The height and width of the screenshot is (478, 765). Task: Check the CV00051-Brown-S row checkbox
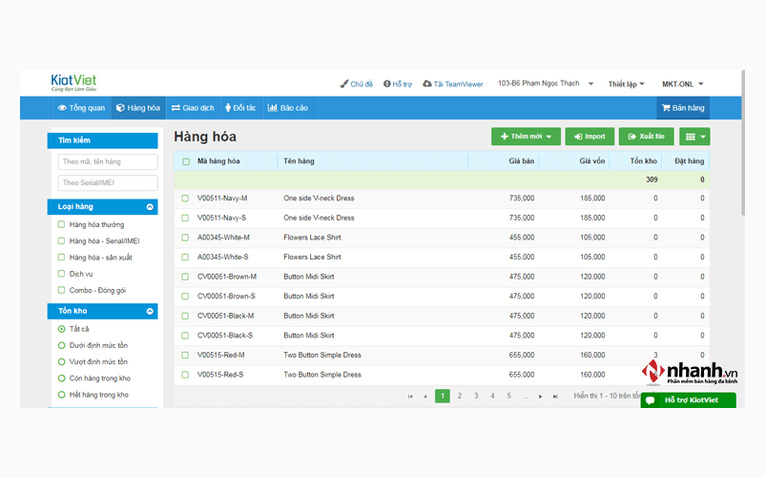click(185, 297)
